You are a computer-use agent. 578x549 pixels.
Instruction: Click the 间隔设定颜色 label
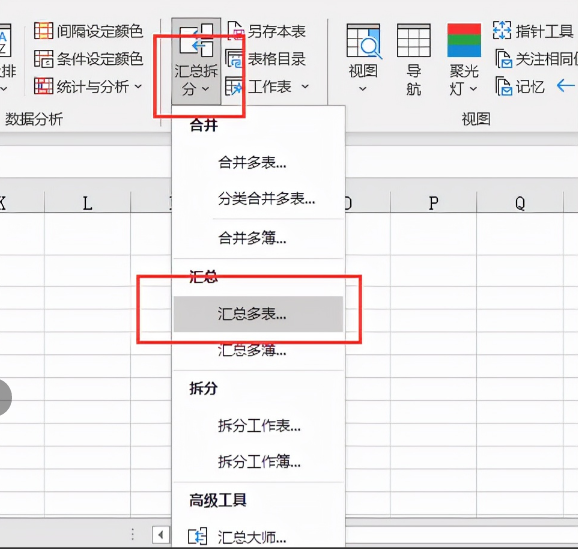100,31
